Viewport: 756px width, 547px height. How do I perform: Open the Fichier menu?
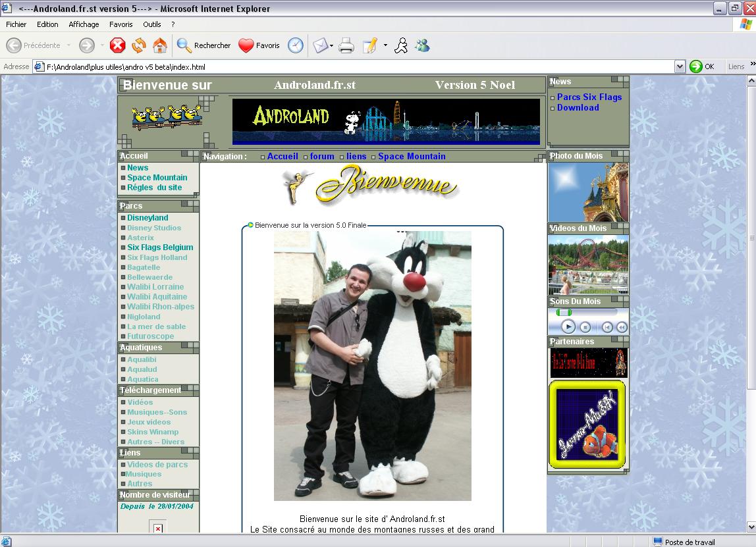tap(16, 24)
